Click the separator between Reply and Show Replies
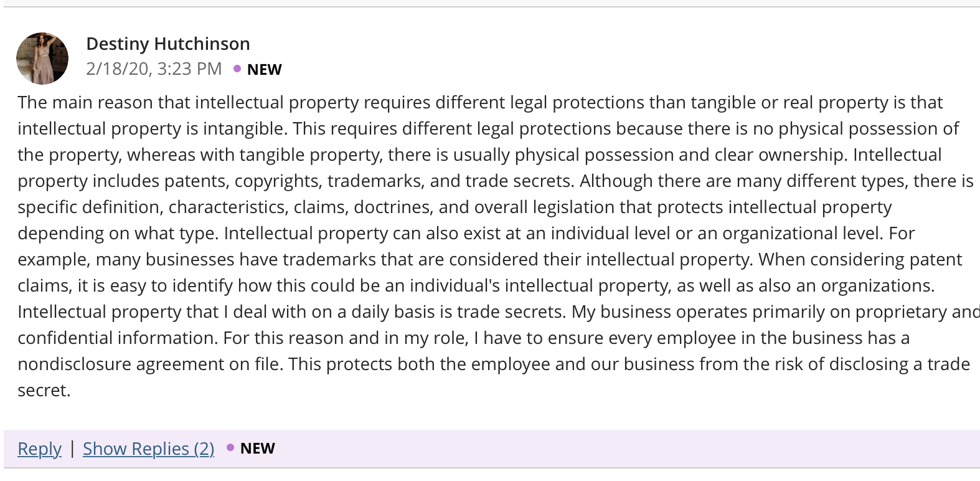Viewport: 980px width, 481px height. 72,448
